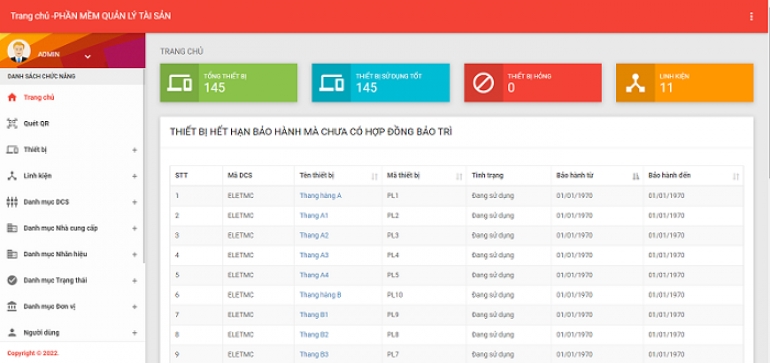Open Thang A3 device link
Screen dimensions: 770x363
tap(314, 255)
